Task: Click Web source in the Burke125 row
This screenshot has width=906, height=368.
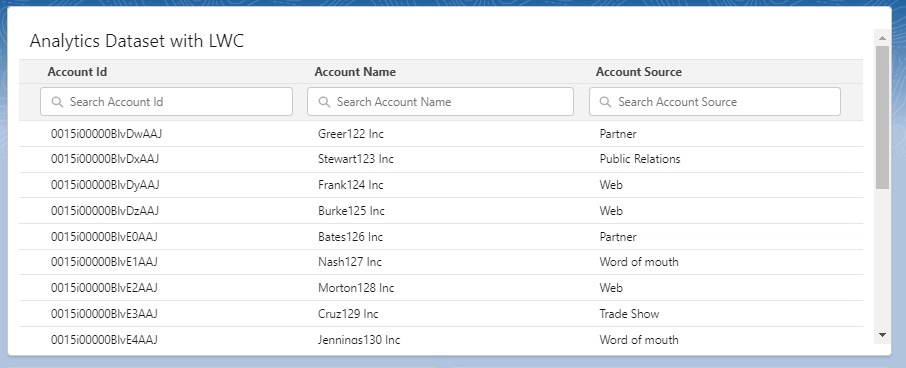Action: tap(611, 211)
